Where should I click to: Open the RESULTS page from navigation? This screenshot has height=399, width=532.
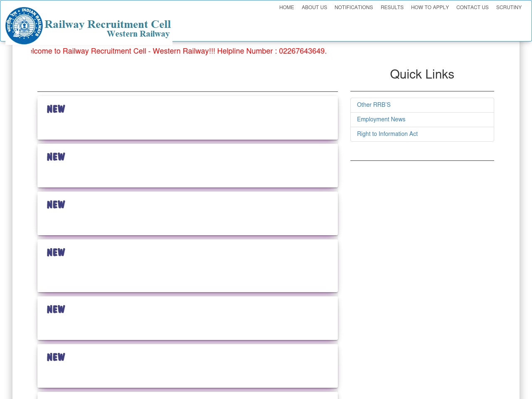click(x=392, y=7)
